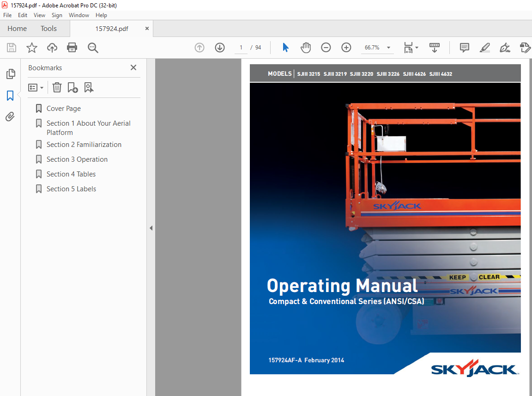
Task: Add file to starred favorites
Action: pos(32,48)
